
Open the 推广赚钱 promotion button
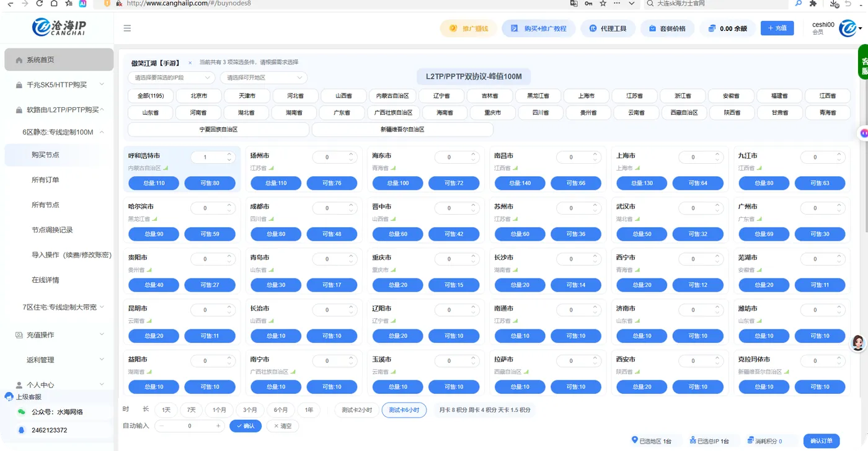coord(469,29)
